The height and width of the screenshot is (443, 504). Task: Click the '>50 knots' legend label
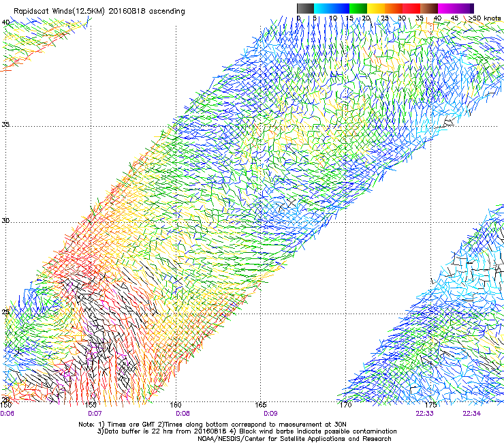pyautogui.click(x=484, y=18)
